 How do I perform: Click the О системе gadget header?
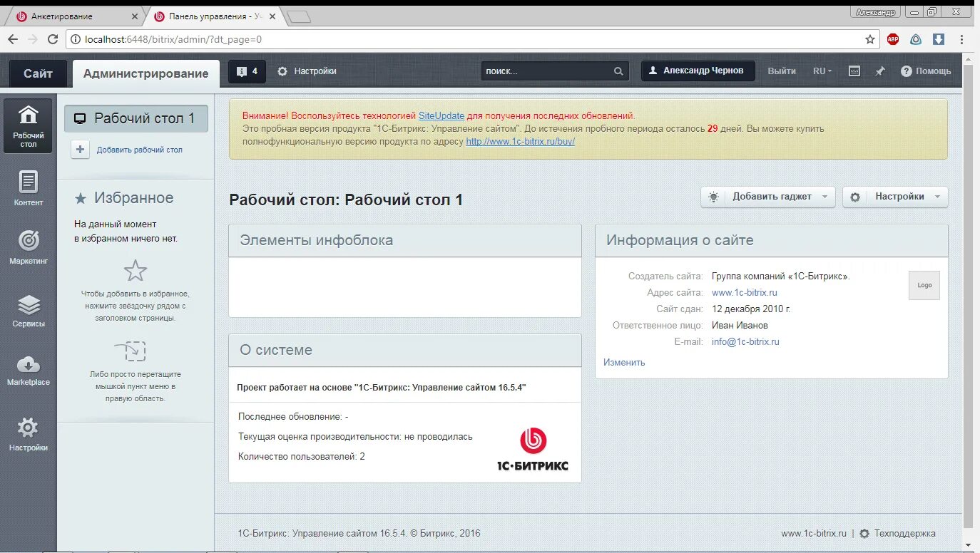(x=405, y=350)
